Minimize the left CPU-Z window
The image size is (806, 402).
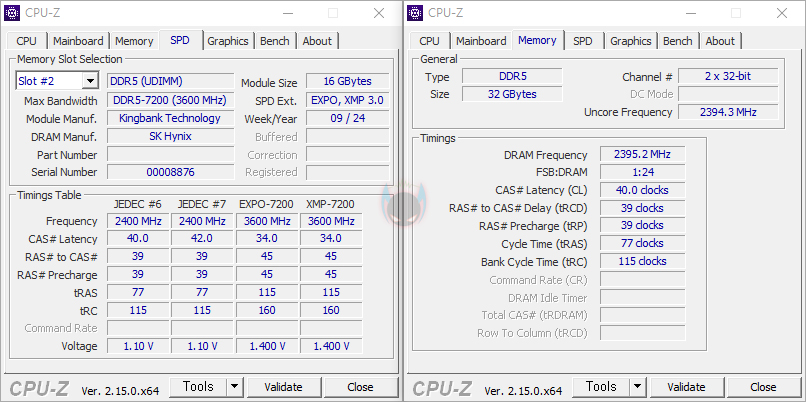[287, 13]
